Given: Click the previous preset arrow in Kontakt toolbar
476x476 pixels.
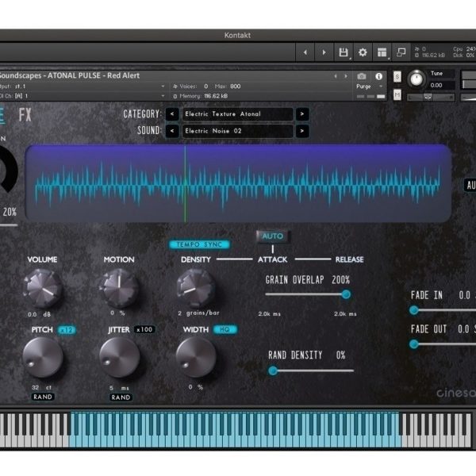Looking at the screenshot, I should point(305,52).
